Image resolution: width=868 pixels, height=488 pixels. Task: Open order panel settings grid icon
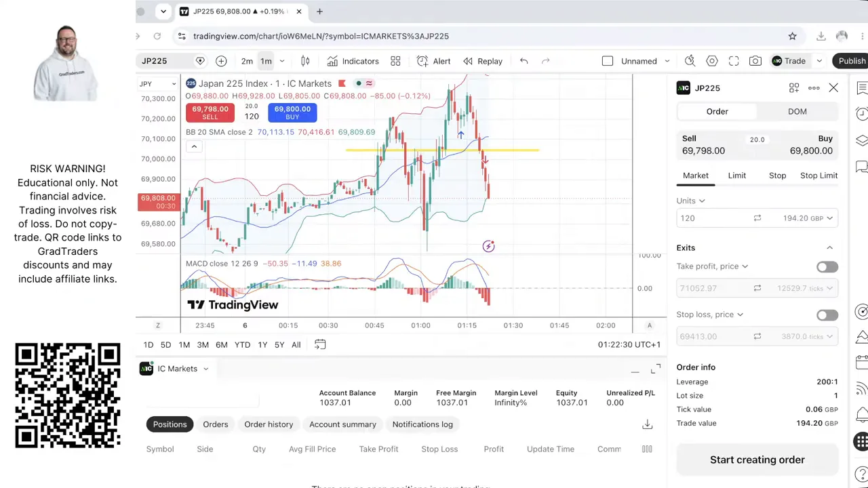point(794,88)
